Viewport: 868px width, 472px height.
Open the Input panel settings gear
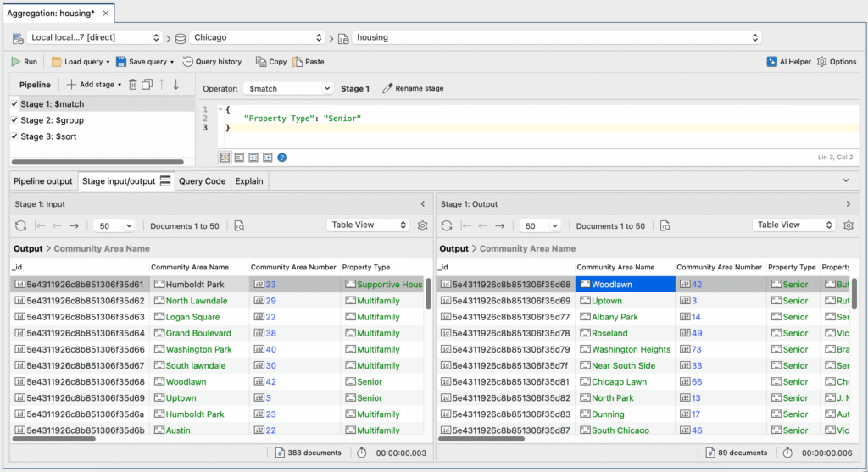pyautogui.click(x=422, y=225)
